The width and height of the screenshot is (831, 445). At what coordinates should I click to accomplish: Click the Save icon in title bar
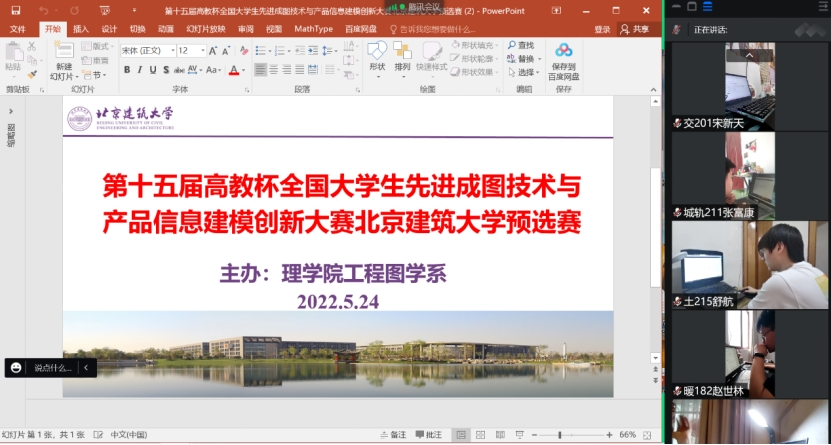point(16,10)
